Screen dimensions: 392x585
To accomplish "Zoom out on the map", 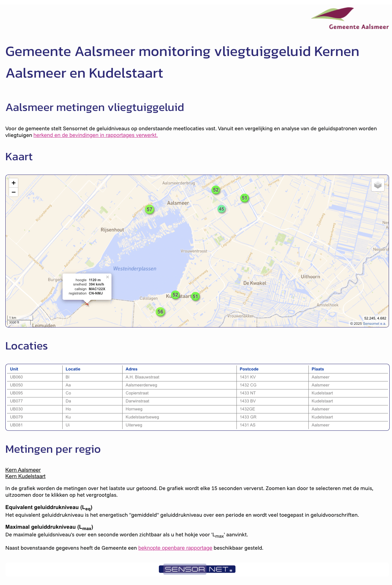I will [13, 192].
